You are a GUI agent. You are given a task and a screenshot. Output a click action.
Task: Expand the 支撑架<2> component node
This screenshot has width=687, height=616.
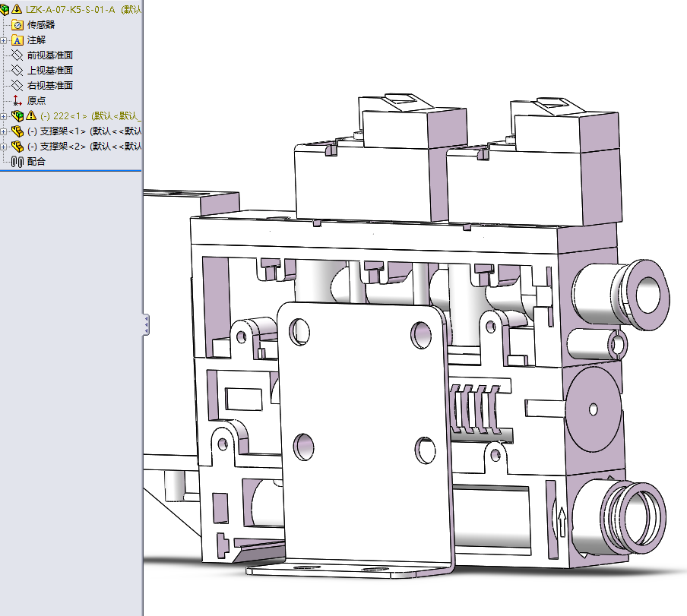click(x=4, y=147)
